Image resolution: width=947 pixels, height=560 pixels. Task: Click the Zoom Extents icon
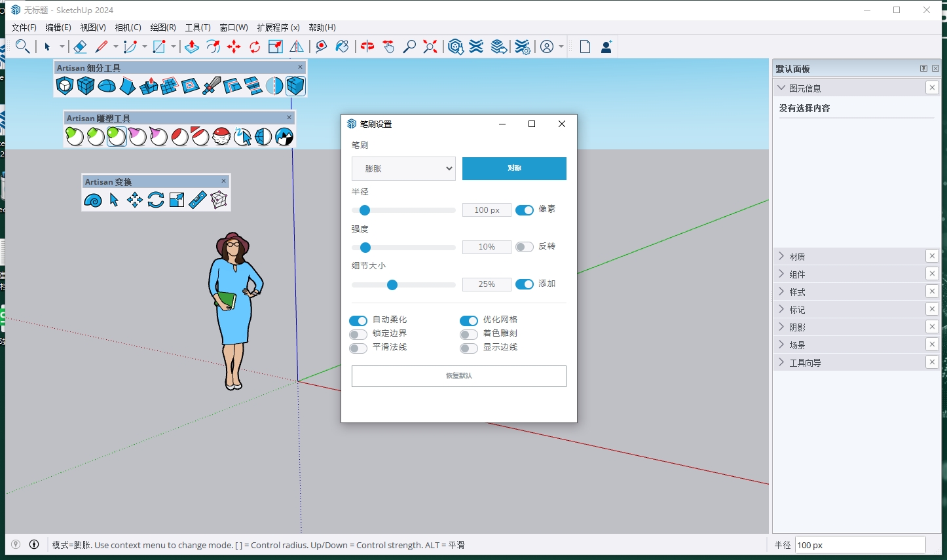(430, 47)
